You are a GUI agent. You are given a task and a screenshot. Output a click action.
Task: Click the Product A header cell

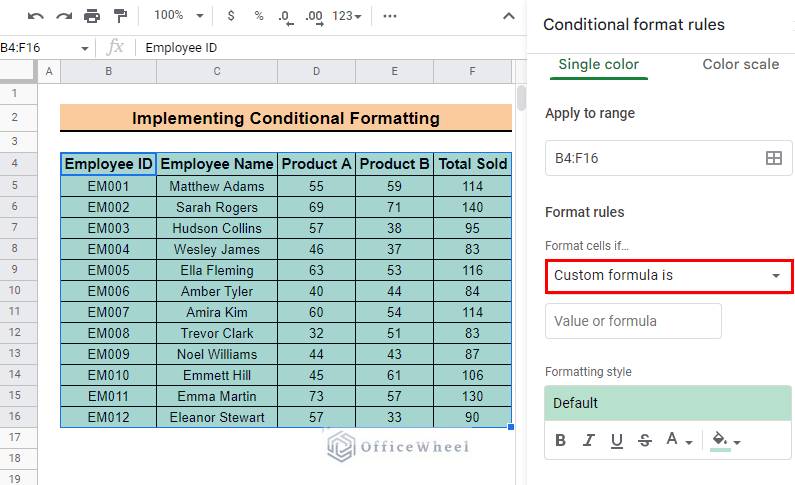click(x=316, y=164)
